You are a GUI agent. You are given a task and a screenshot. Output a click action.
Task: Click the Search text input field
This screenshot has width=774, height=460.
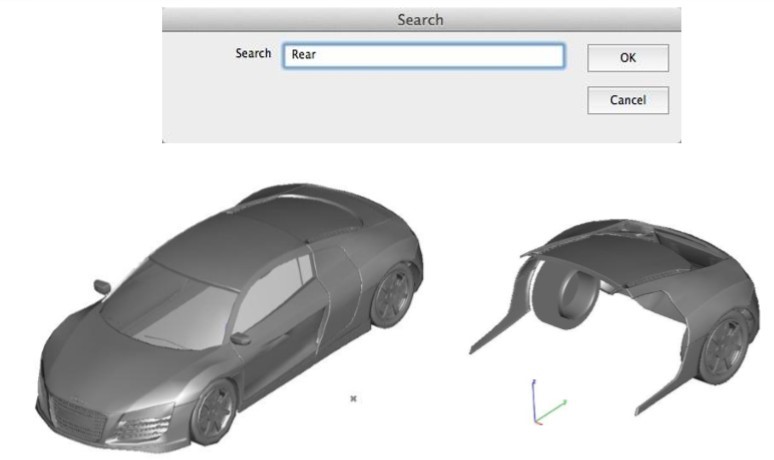click(x=423, y=56)
